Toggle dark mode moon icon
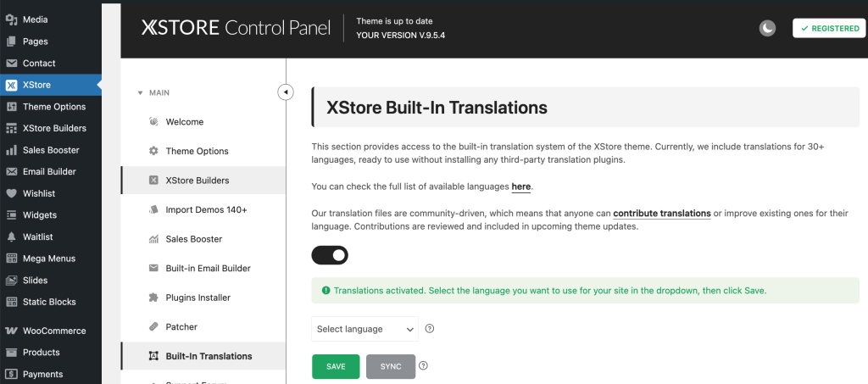Image resolution: width=868 pixels, height=384 pixels. point(766,29)
